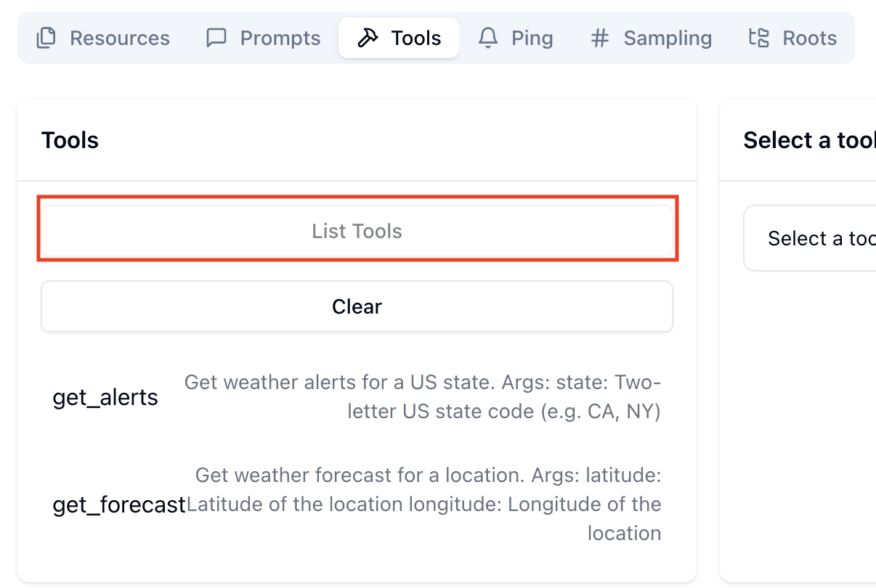Click the Ping bell icon
Viewport: 876px width, 588px height.
pyautogui.click(x=488, y=38)
